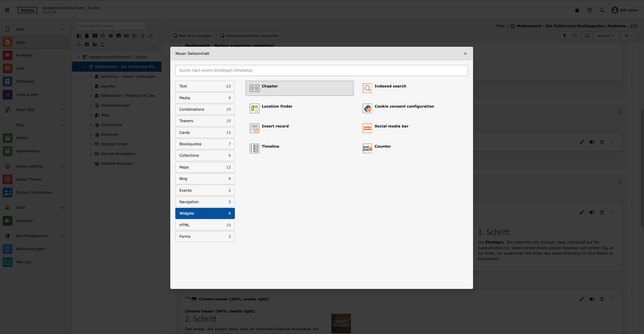Screen dimensions: 644x334
Task: Click the content type search field
Action: point(321,70)
